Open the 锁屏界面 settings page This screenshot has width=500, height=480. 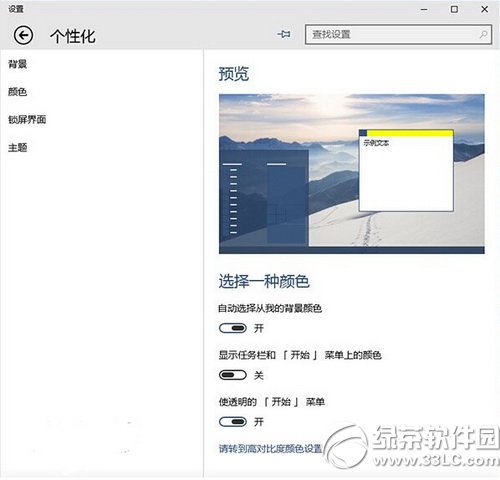(27, 119)
